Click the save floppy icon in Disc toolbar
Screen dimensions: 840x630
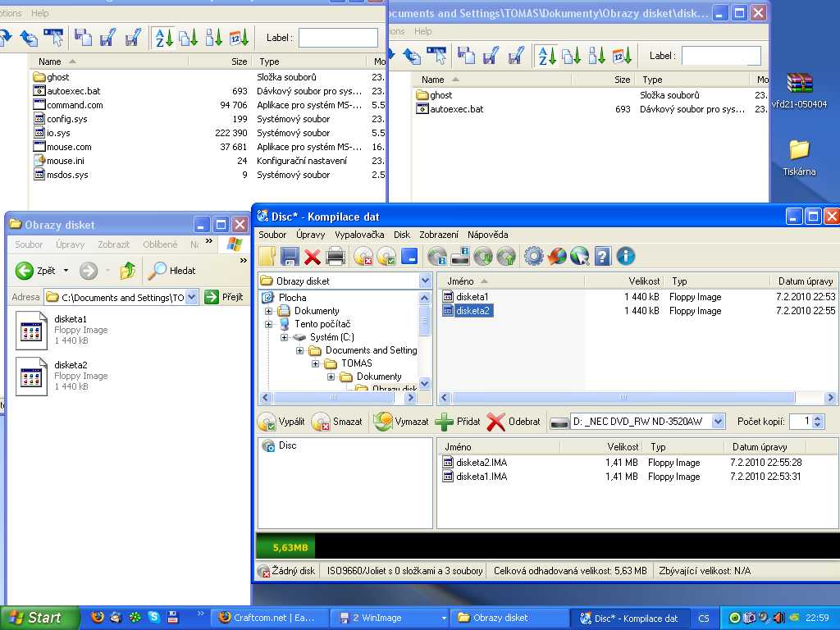(290, 257)
